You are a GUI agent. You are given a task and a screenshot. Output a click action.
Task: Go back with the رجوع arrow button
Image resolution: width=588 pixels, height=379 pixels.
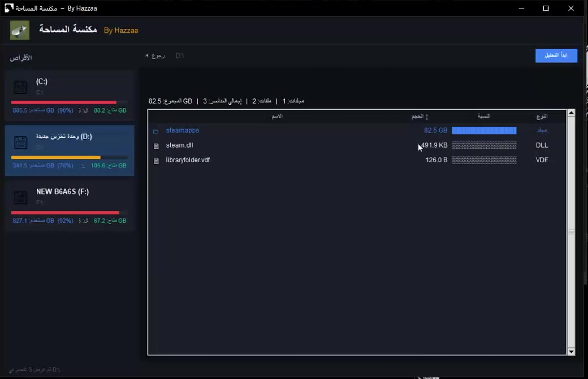point(155,55)
